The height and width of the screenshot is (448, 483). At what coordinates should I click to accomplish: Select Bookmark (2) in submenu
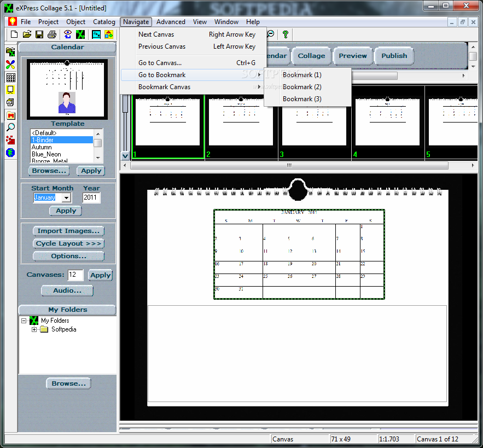tap(307, 87)
